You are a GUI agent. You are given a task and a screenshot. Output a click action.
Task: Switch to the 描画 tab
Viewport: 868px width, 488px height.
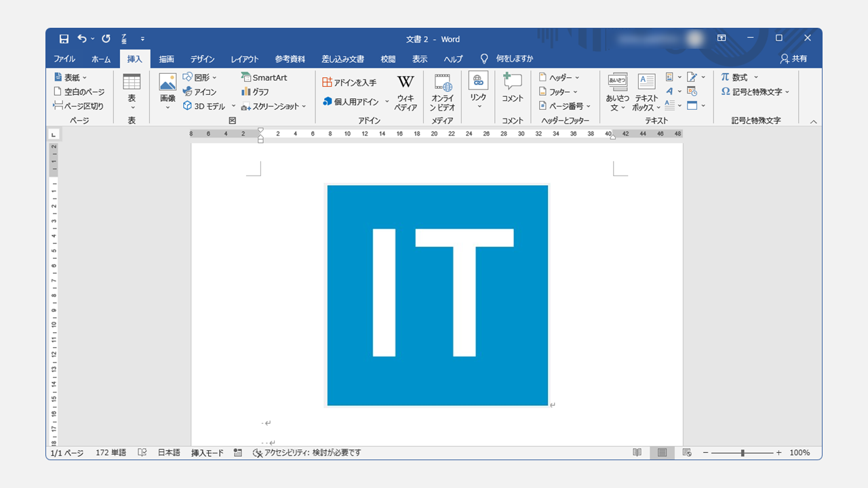coord(167,59)
